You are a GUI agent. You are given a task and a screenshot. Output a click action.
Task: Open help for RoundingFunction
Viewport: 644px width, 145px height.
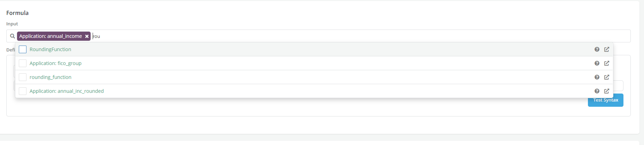tap(597, 49)
